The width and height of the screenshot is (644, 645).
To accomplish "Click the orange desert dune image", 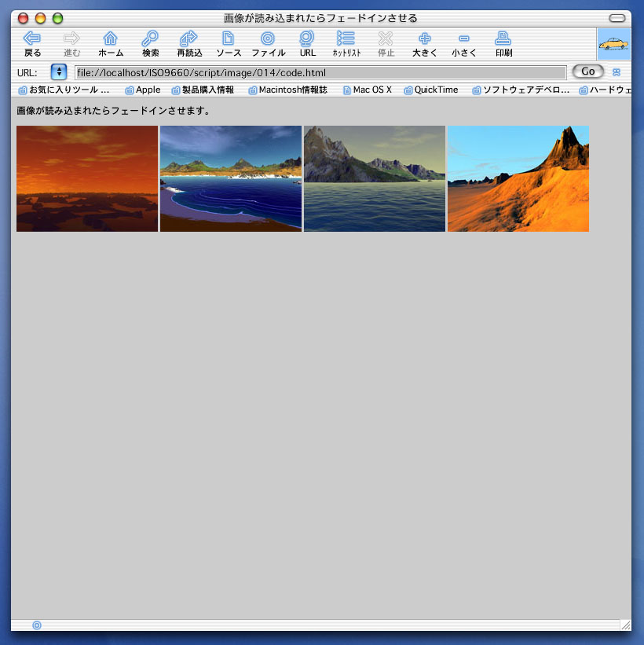I will [518, 178].
